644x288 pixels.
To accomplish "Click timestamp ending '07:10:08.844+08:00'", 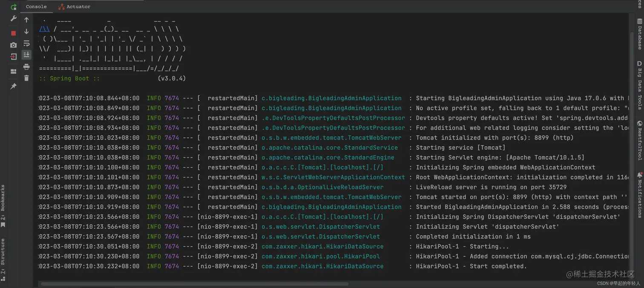I will pyautogui.click(x=89, y=98).
